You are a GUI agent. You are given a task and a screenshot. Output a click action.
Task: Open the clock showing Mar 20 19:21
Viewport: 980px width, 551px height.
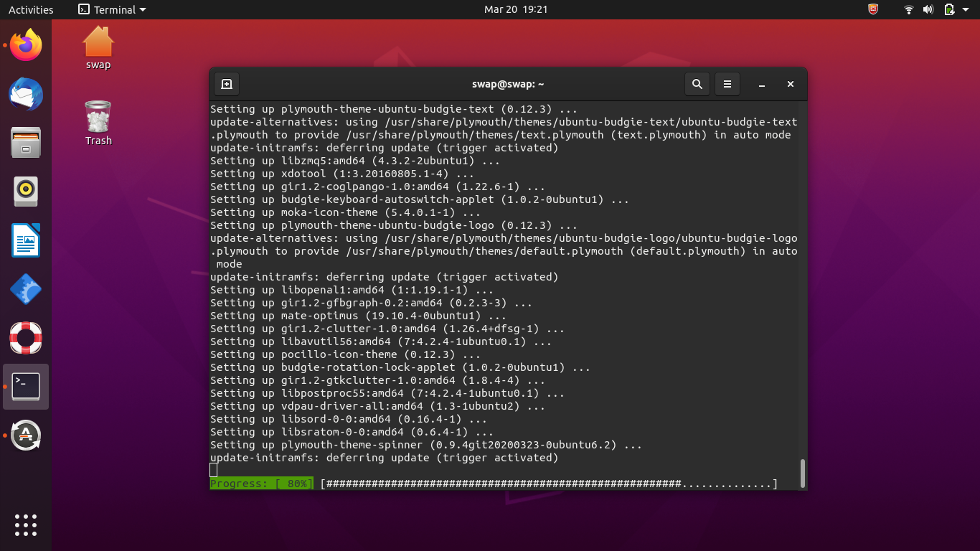516,9
